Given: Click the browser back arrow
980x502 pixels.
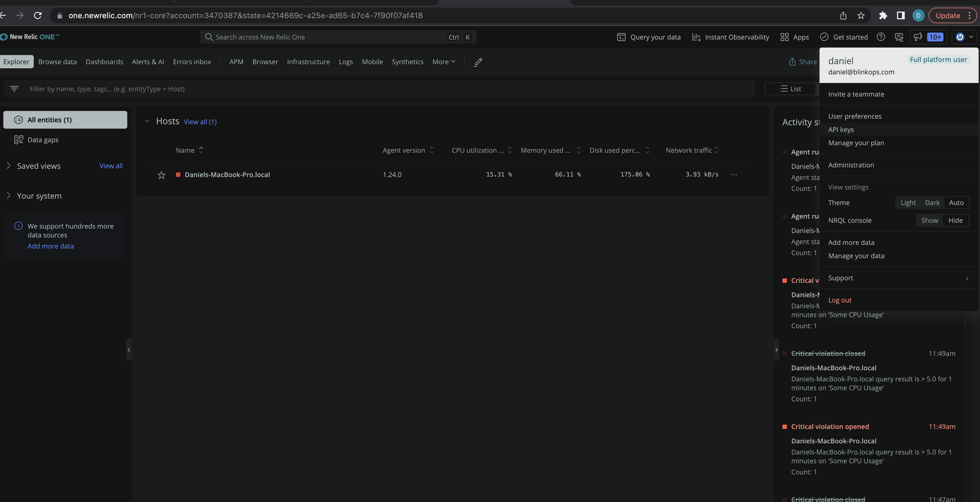Looking at the screenshot, I should [3, 16].
